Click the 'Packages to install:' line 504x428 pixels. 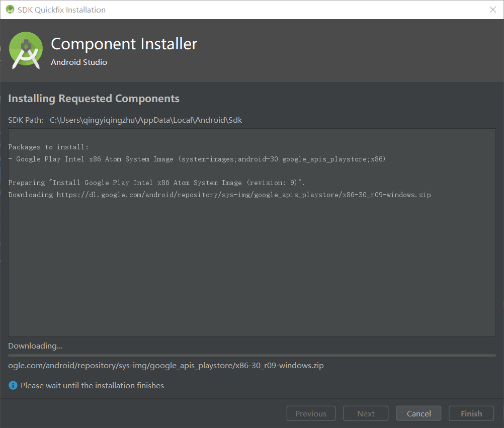coord(48,147)
